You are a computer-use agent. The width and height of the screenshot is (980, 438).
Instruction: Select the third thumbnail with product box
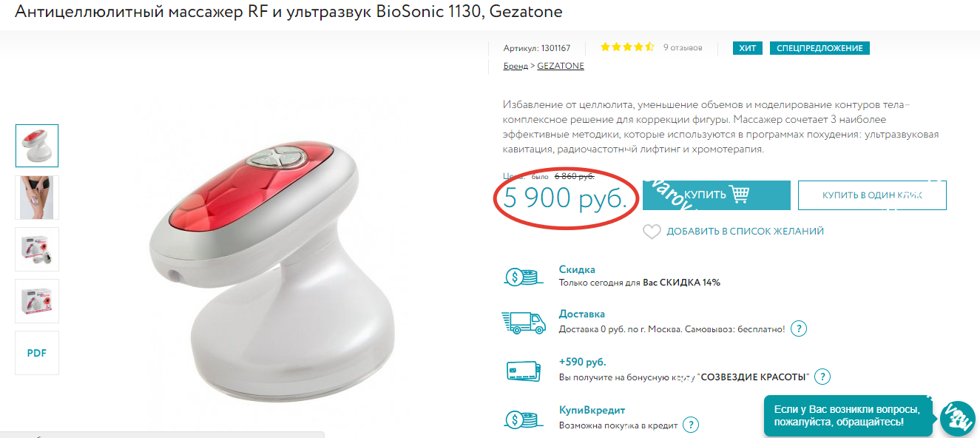click(37, 249)
